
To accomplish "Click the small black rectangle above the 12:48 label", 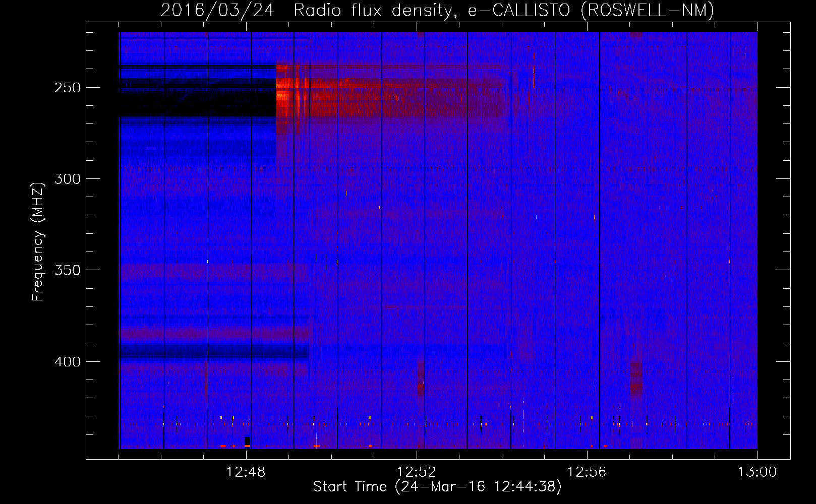I will pyautogui.click(x=247, y=441).
